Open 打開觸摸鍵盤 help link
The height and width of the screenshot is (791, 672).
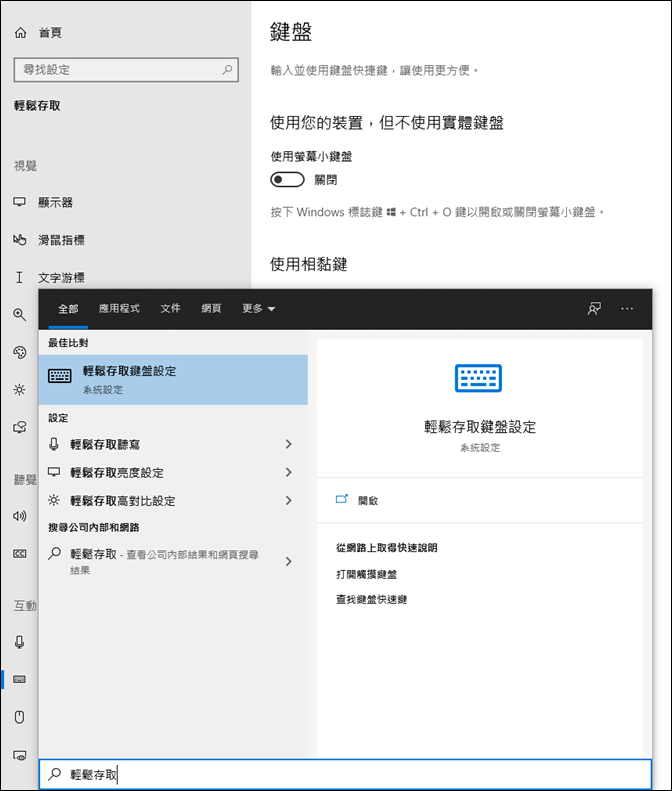click(x=366, y=574)
